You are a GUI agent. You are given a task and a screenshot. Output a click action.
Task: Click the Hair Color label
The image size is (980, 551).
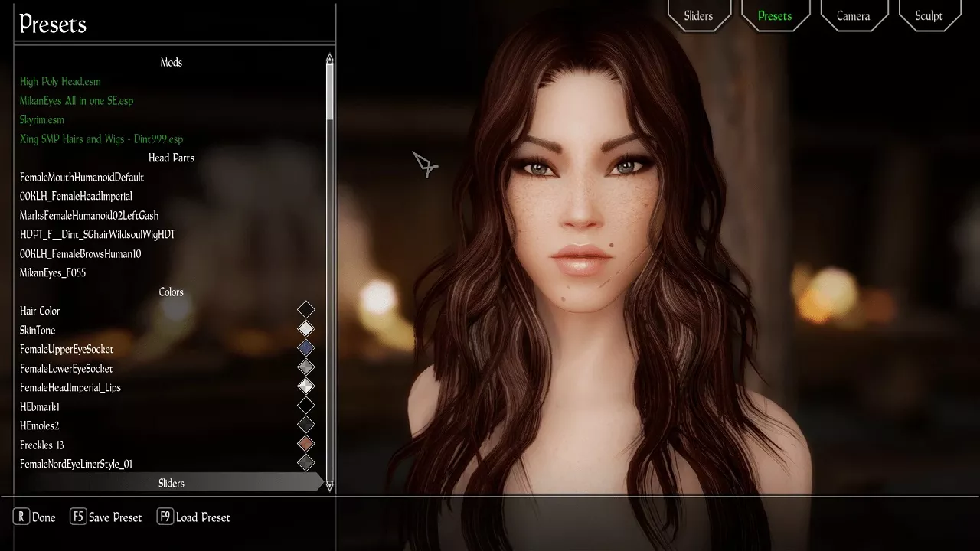pyautogui.click(x=40, y=311)
